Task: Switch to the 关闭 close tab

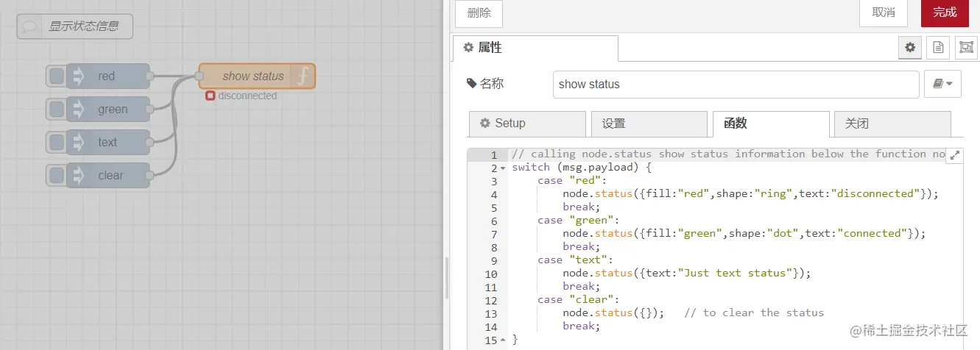Action: (892, 124)
